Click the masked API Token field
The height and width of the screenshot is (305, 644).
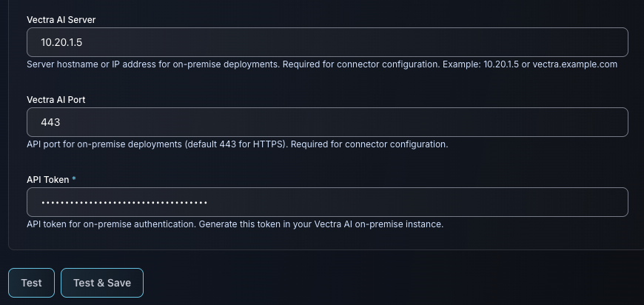pyautogui.click(x=327, y=202)
